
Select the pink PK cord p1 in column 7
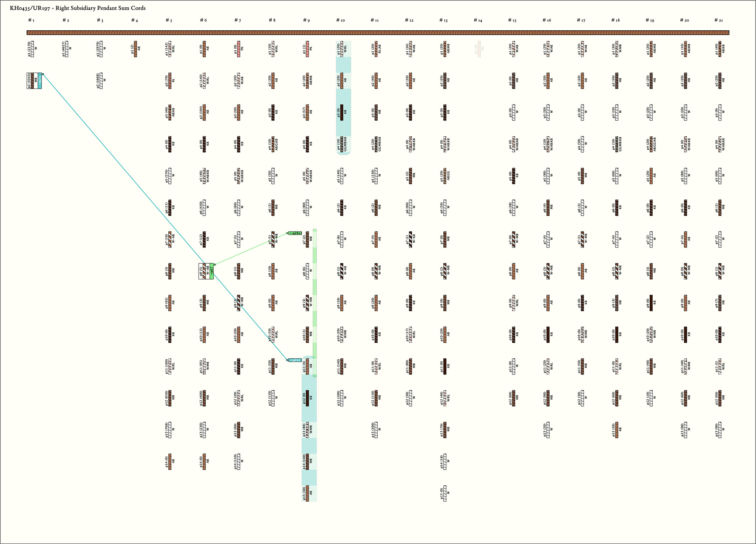[x=239, y=49]
